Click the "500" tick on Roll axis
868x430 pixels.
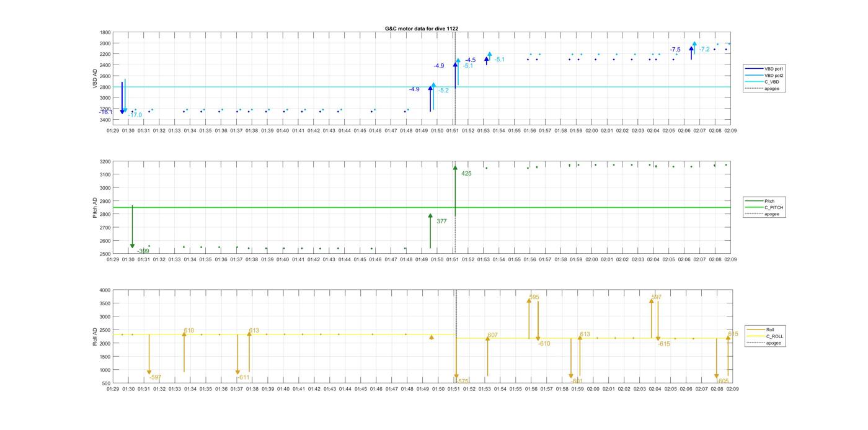[107, 383]
